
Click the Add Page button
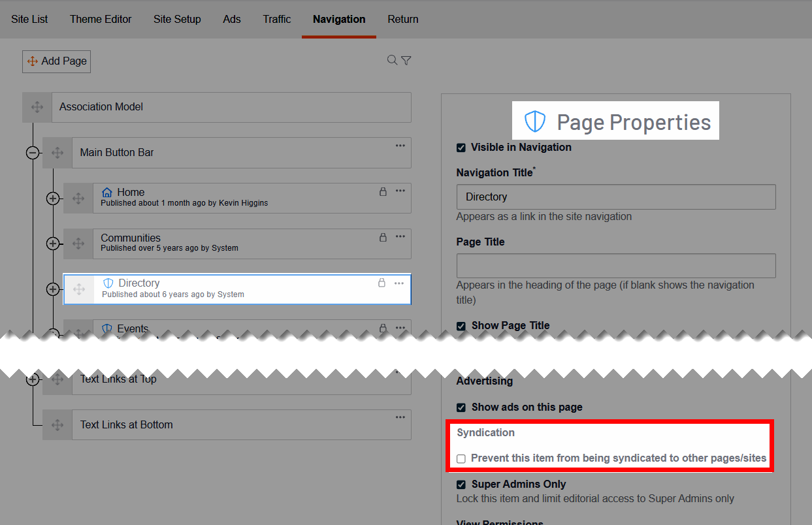pos(56,61)
